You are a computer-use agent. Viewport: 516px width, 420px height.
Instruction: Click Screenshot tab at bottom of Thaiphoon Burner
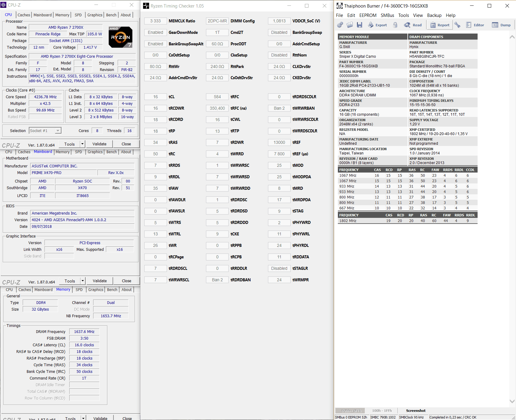(416, 411)
